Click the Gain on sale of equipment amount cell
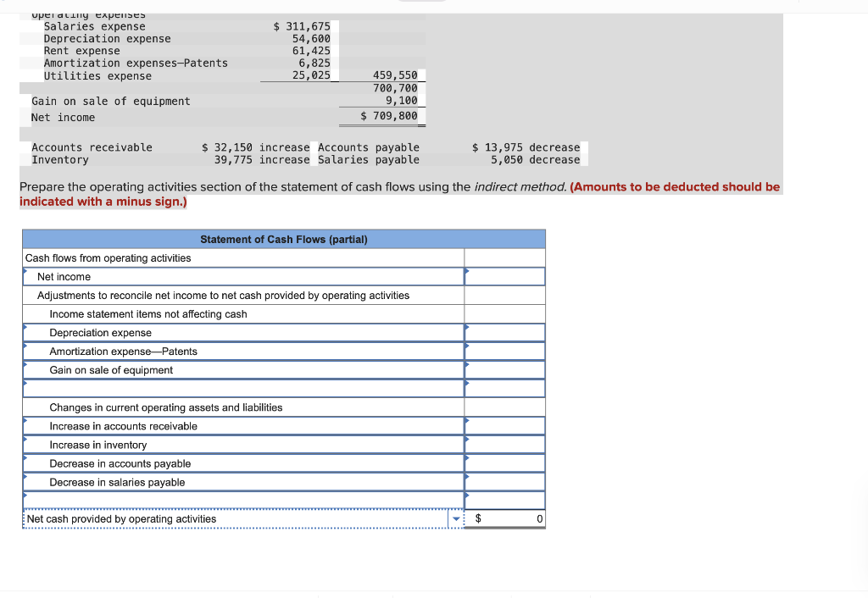The image size is (868, 598). [504, 369]
